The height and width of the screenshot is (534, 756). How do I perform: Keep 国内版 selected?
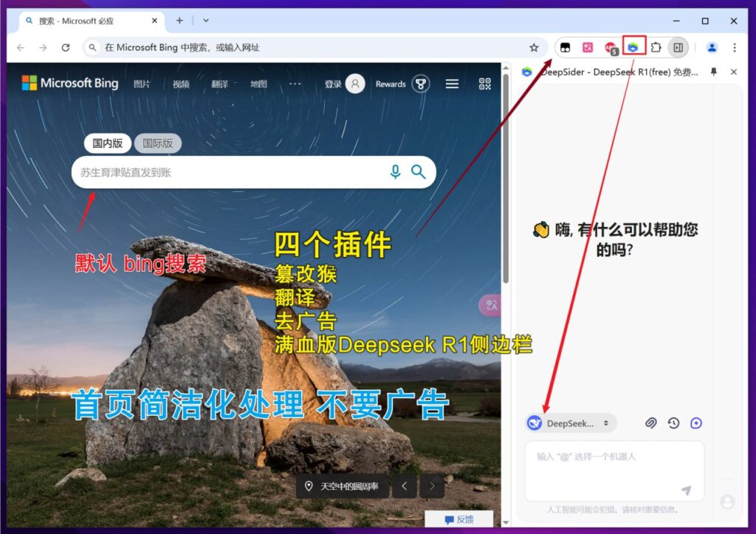107,143
